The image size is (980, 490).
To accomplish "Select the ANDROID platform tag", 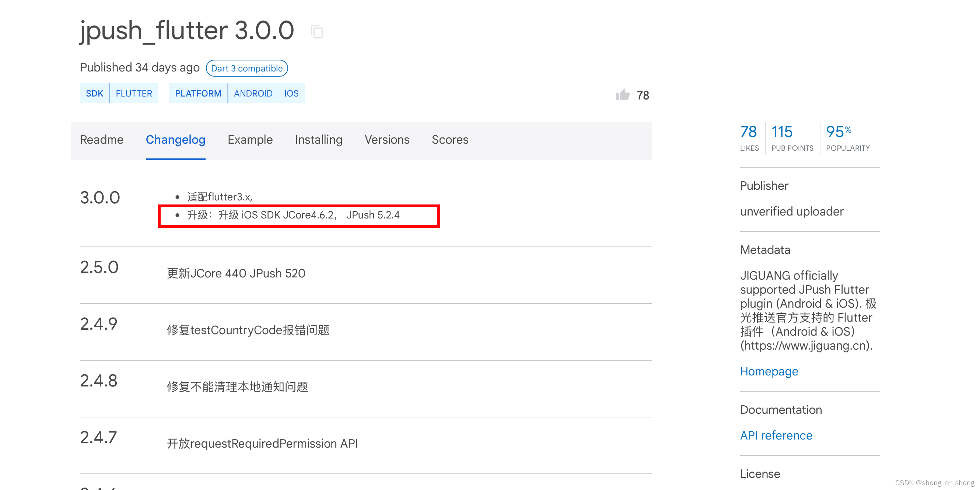I will [x=253, y=93].
